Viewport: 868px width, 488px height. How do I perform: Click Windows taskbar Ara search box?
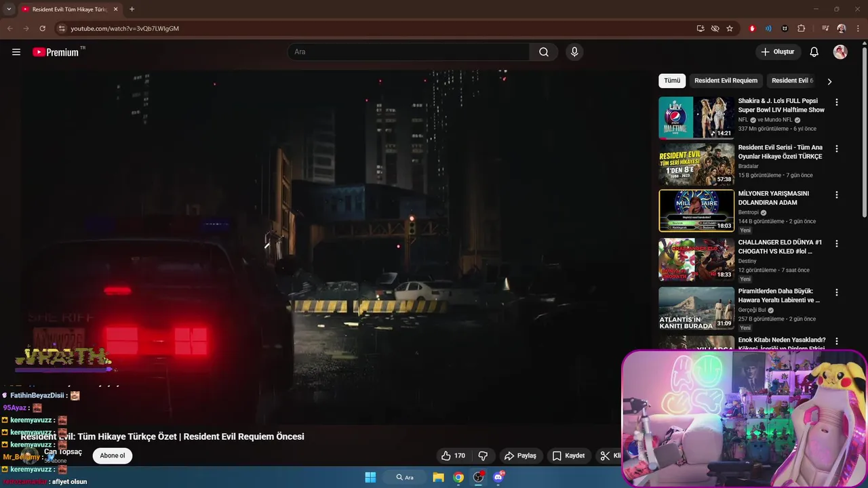pos(405,477)
